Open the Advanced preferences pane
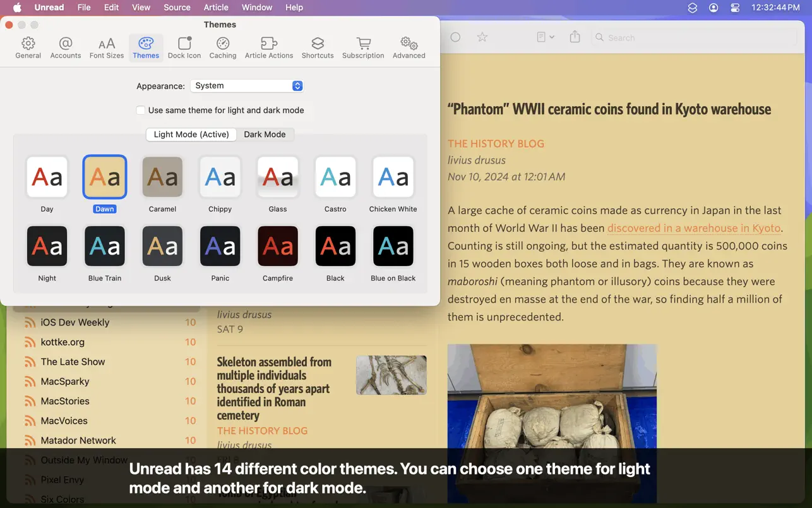The width and height of the screenshot is (812, 508). [409, 48]
